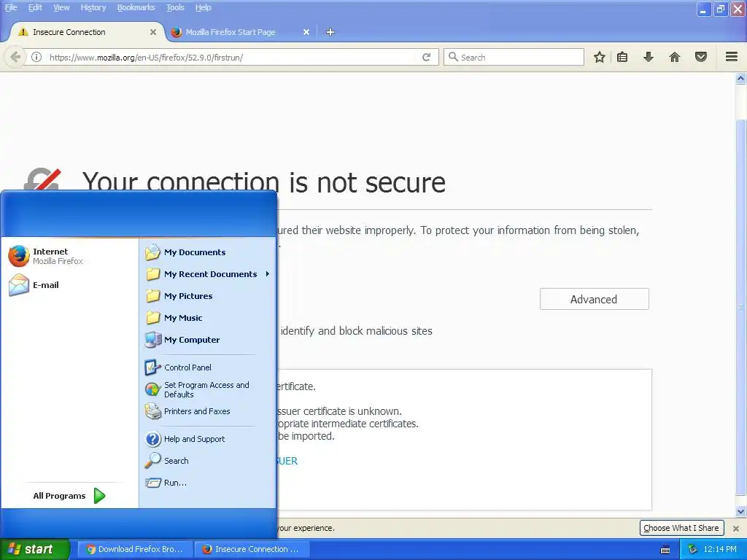Image resolution: width=747 pixels, height=560 pixels.
Task: Switch to Download Firefox Browser taskbar item
Action: coord(135,549)
